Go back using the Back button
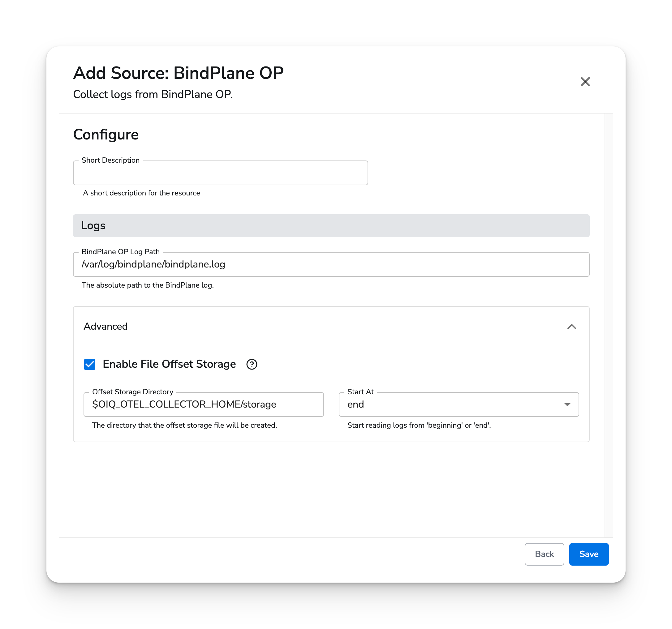 [x=544, y=554]
